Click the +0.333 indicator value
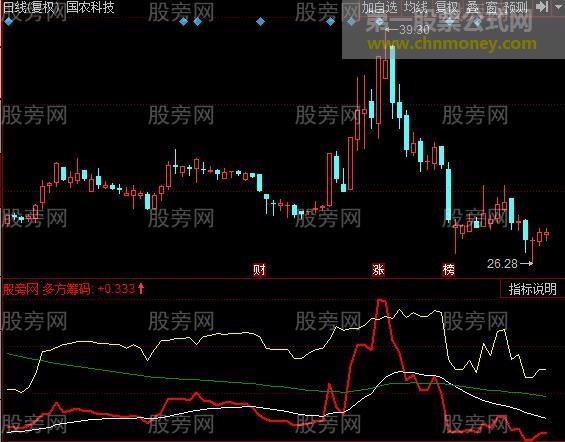 coord(116,289)
